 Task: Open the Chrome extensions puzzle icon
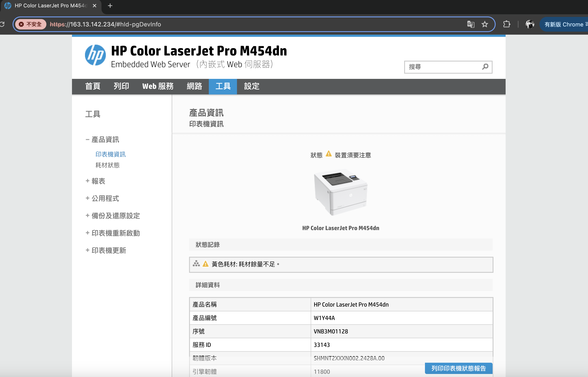click(x=506, y=24)
